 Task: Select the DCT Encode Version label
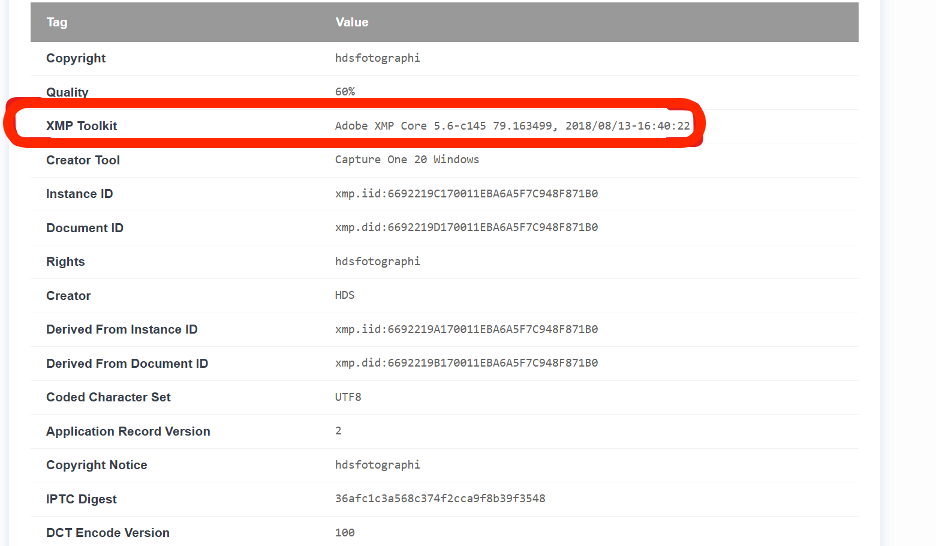click(x=108, y=533)
